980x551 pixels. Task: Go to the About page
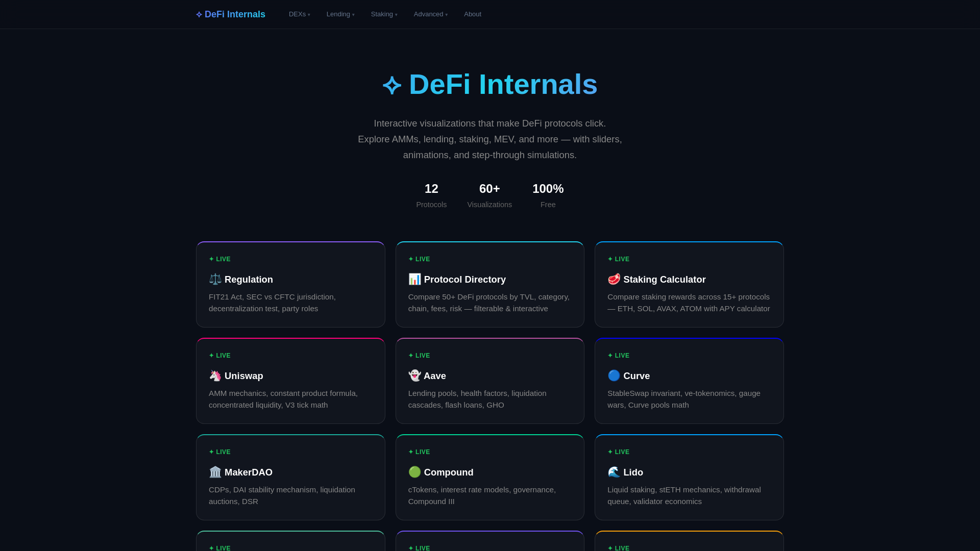473,14
